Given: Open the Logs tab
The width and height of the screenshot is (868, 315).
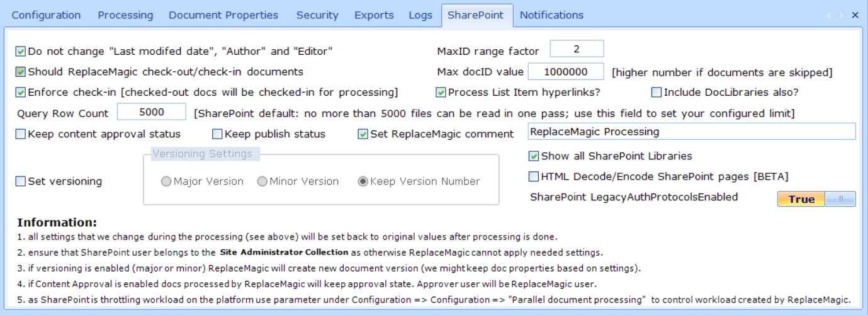Looking at the screenshot, I should (420, 14).
